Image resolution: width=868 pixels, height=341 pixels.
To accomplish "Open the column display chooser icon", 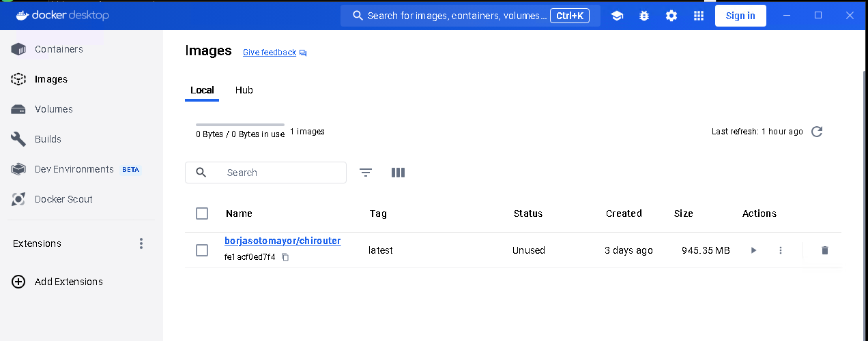I will click(399, 173).
